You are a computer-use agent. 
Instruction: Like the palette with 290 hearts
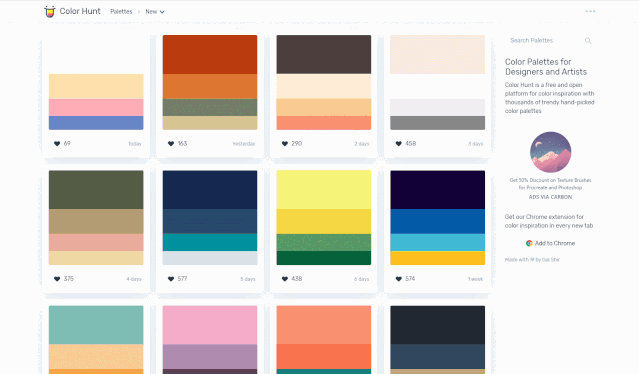point(285,143)
